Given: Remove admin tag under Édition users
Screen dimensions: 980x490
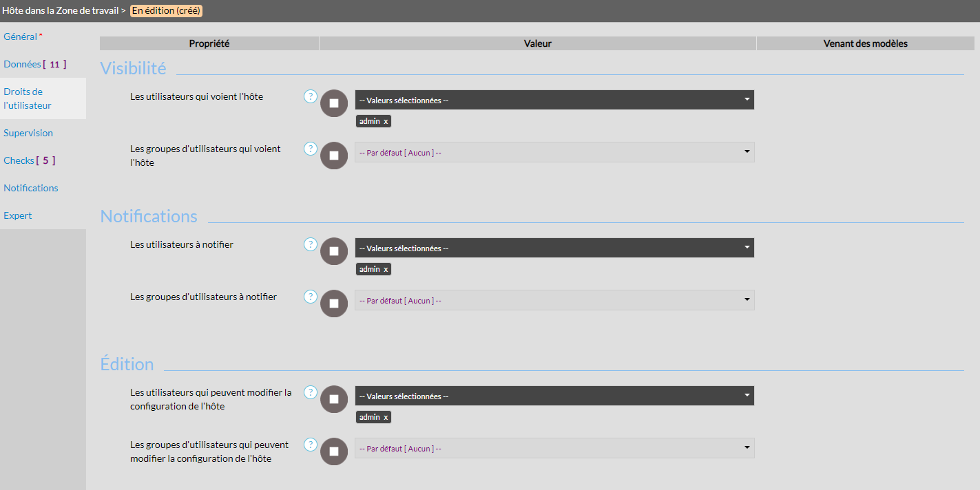Looking at the screenshot, I should [386, 417].
